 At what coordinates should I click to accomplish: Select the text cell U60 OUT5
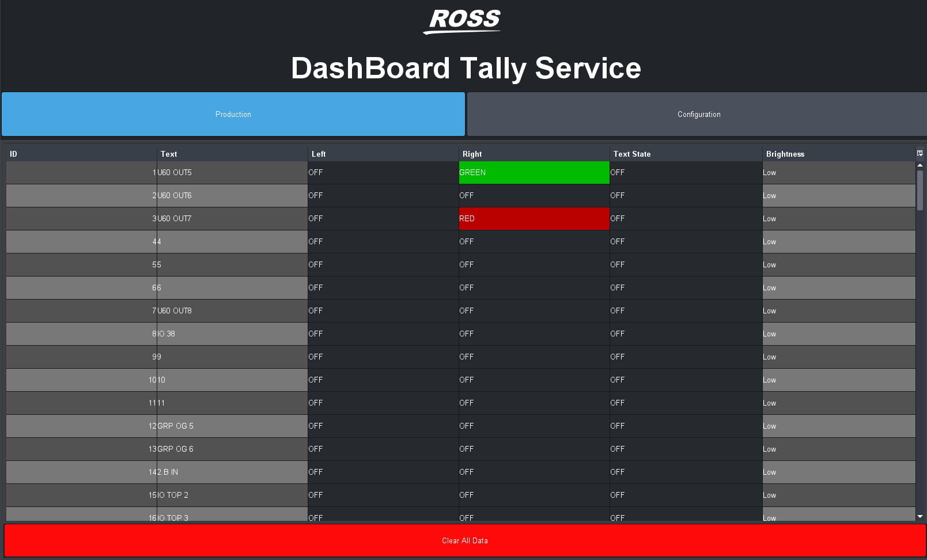232,173
